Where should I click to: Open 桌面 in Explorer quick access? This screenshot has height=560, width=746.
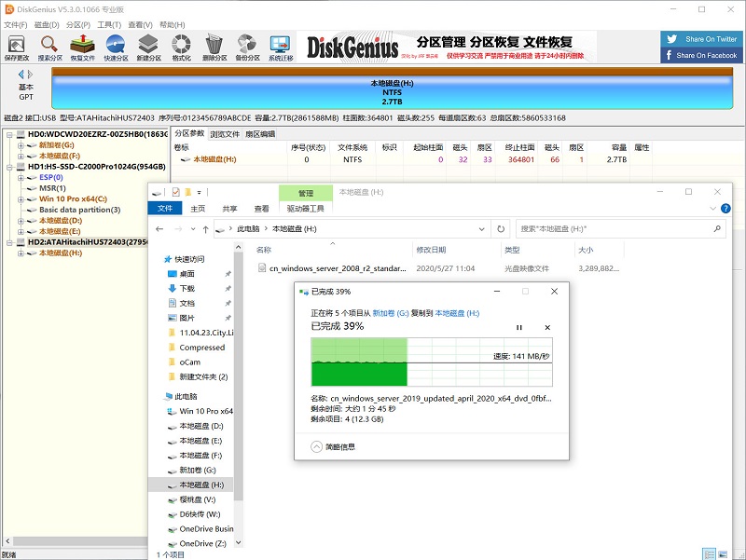coord(187,274)
